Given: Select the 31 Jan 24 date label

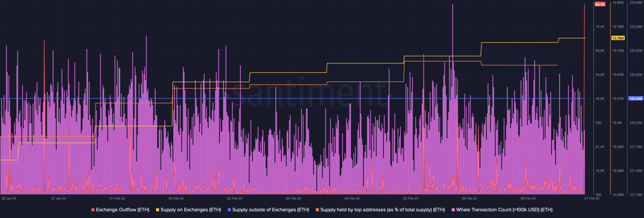Looking at the screenshot, I should tap(59, 198).
